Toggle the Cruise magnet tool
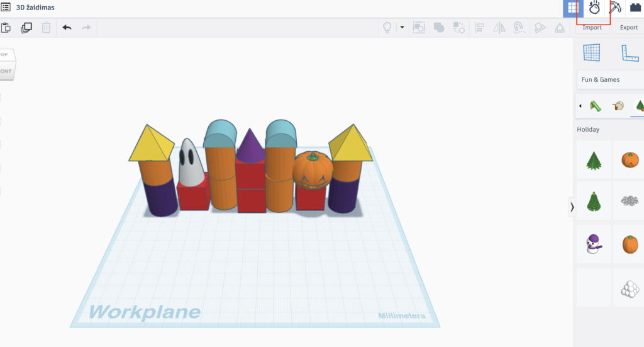The height and width of the screenshot is (347, 644). point(519,28)
